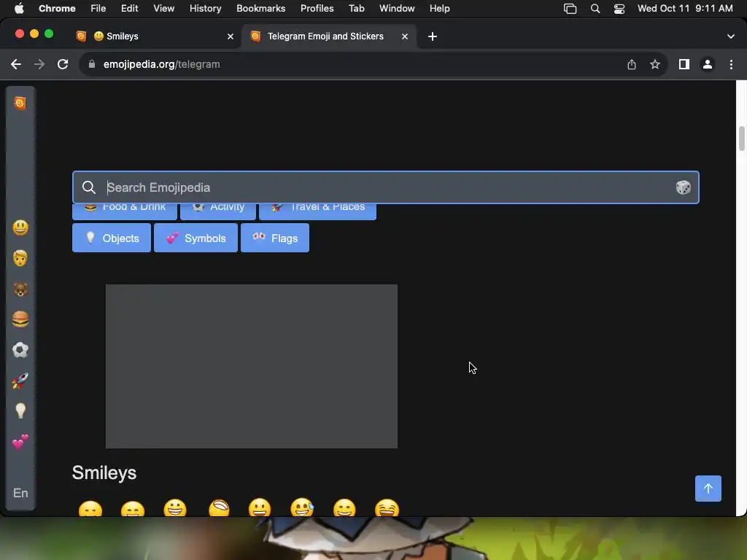This screenshot has height=560, width=747.
Task: Open the Chrome application menu
Action: click(57, 8)
